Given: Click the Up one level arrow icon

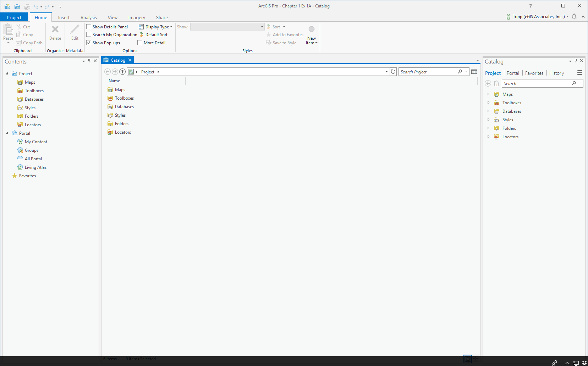Looking at the screenshot, I should click(122, 72).
